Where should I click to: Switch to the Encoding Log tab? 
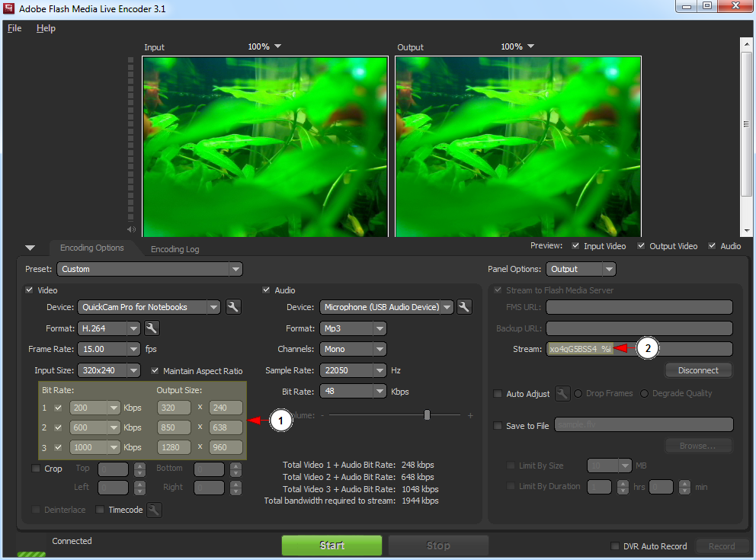coord(175,249)
